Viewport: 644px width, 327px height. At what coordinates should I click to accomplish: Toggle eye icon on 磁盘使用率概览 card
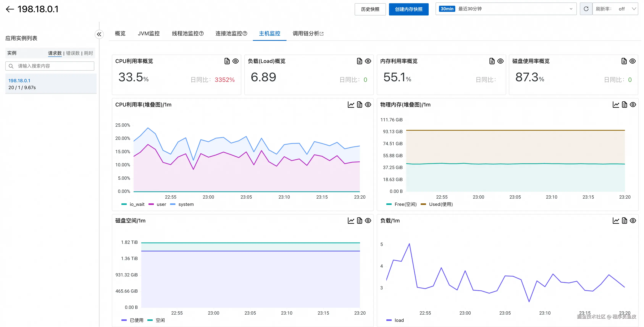coord(632,61)
